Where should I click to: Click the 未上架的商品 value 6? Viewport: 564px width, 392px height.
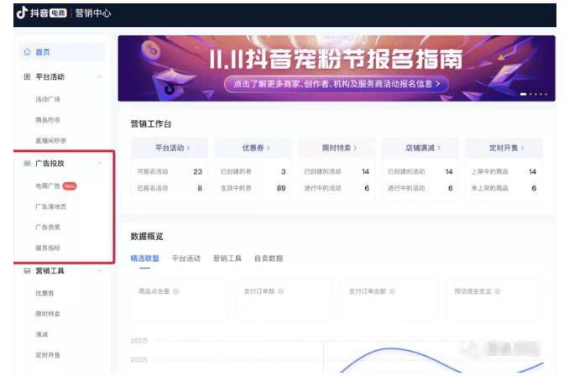[x=534, y=188]
